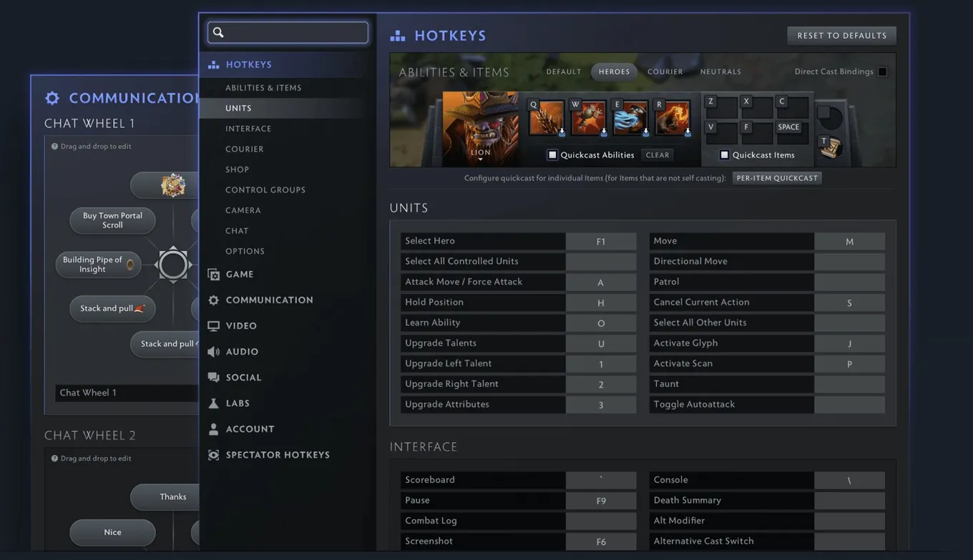Open the Account person icon section
Viewport: 973px width, 560px height.
coord(213,429)
